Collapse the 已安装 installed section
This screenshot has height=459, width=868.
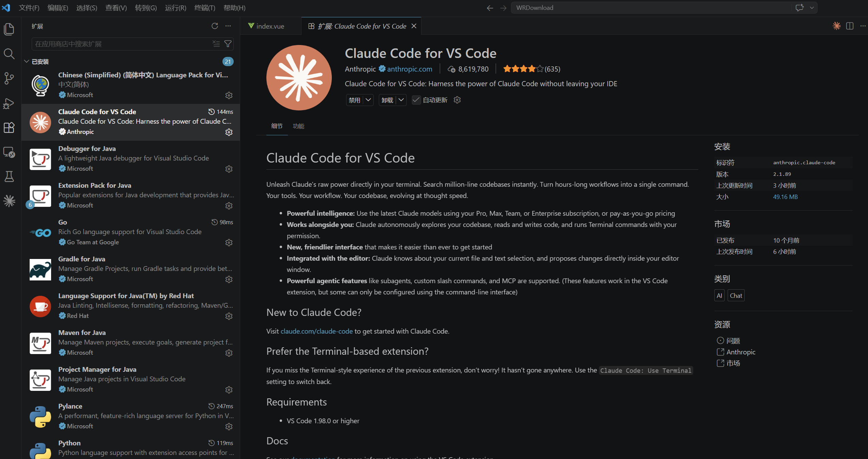27,61
